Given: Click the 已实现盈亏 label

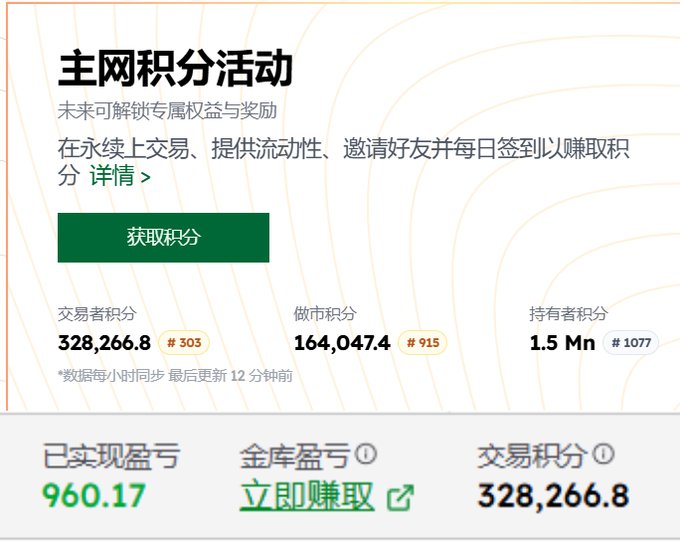Looking at the screenshot, I should (x=111, y=457).
